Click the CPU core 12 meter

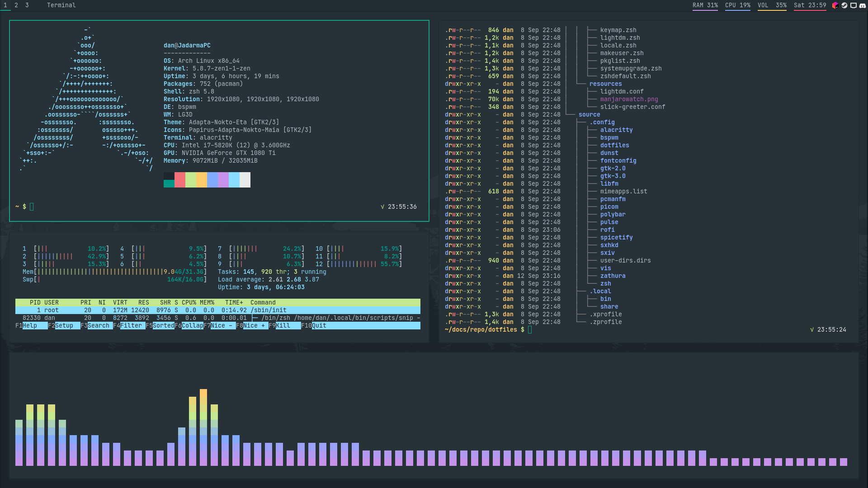(x=359, y=264)
